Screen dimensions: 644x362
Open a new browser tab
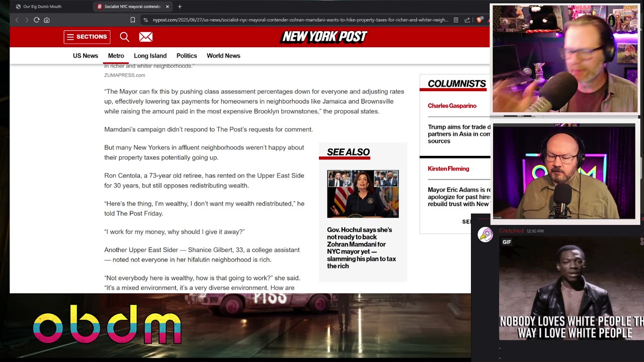coord(180,7)
